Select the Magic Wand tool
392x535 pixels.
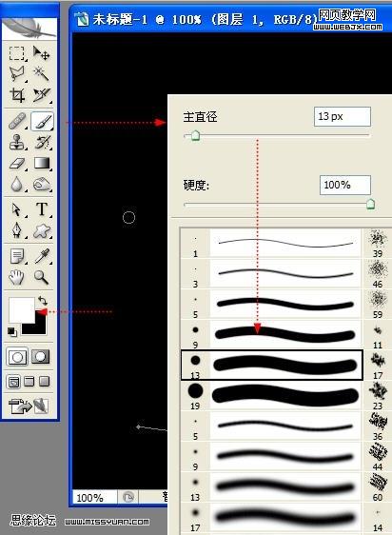click(42, 73)
